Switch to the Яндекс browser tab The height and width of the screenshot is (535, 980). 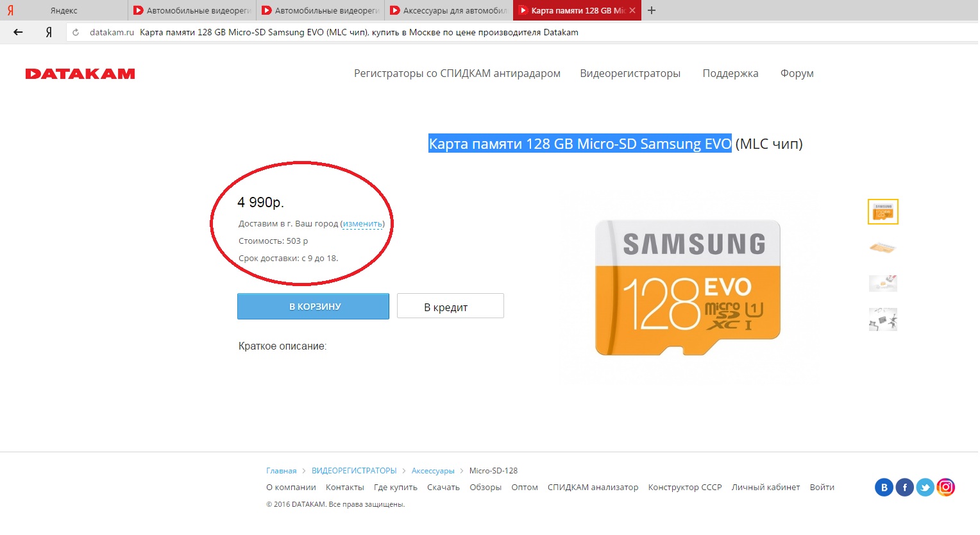[63, 10]
